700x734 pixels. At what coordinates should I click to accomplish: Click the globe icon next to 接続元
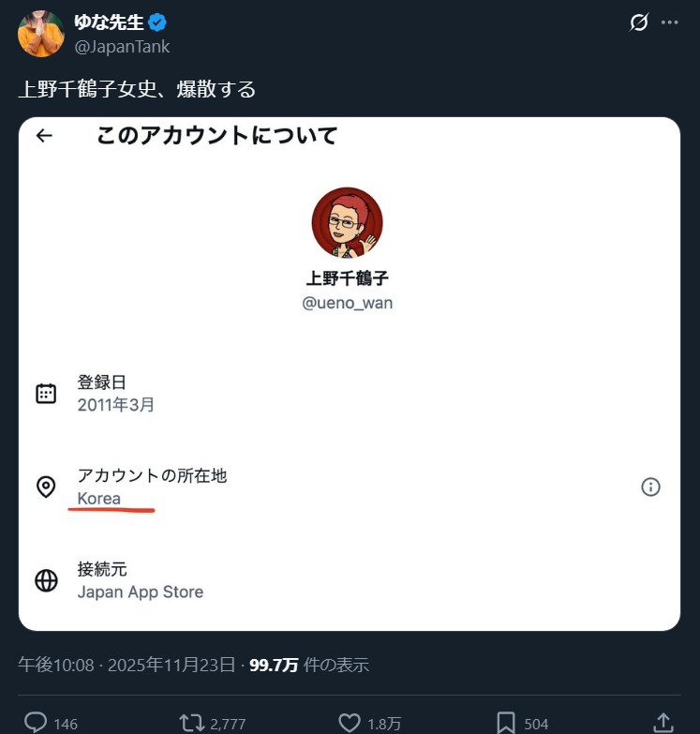pos(46,580)
